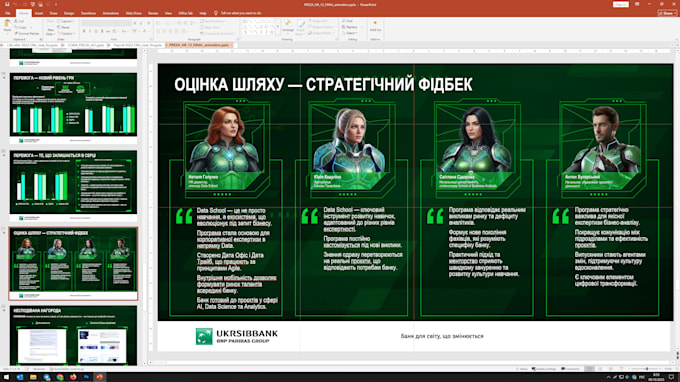Select current slide thumbnail 'Оцінка шляху'
This screenshot has width=680, height=382.
(73, 264)
